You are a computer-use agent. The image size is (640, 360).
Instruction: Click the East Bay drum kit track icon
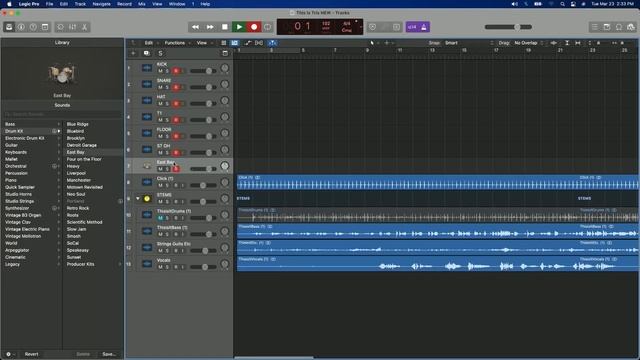147,166
